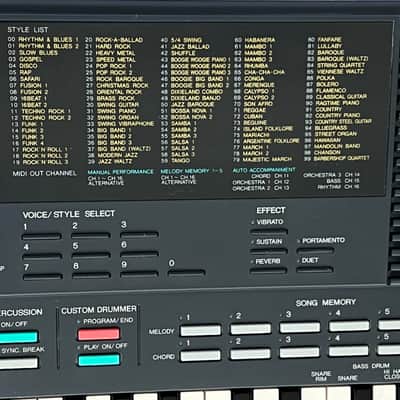Image resolution: width=400 pixels, height=400 pixels.
Task: Click style entry 88 FLAMENCO
Action: tap(326, 90)
